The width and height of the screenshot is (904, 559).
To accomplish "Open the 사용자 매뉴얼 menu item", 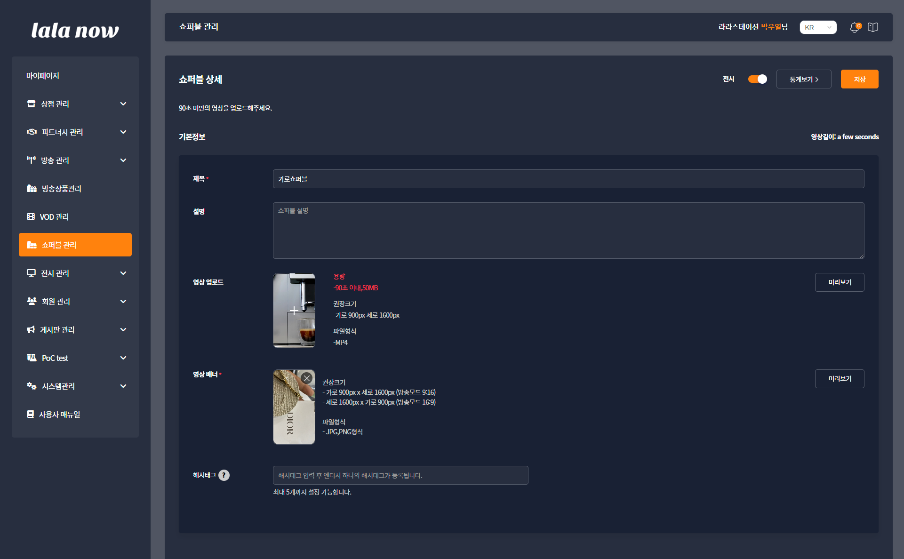I will point(76,414).
